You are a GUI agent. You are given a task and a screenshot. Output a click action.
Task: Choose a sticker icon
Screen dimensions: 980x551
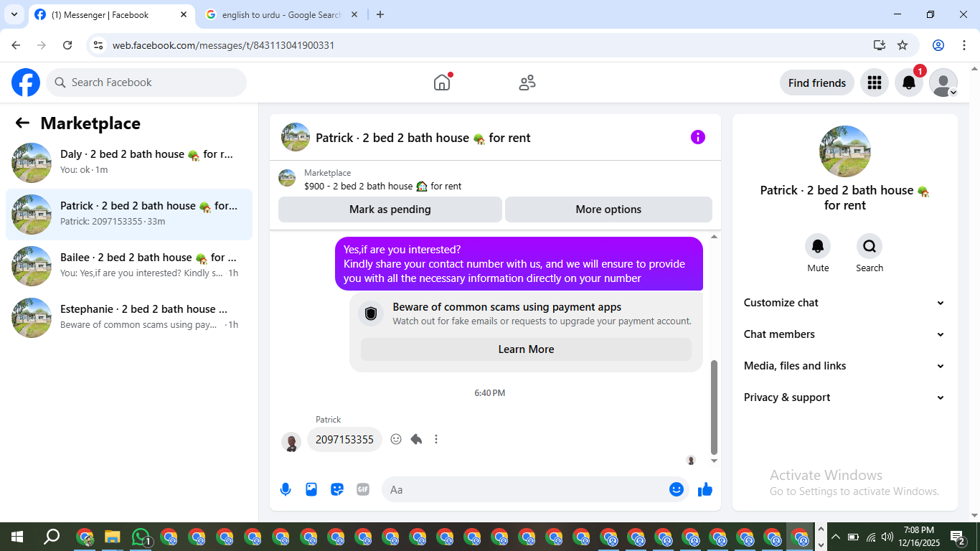pos(337,489)
